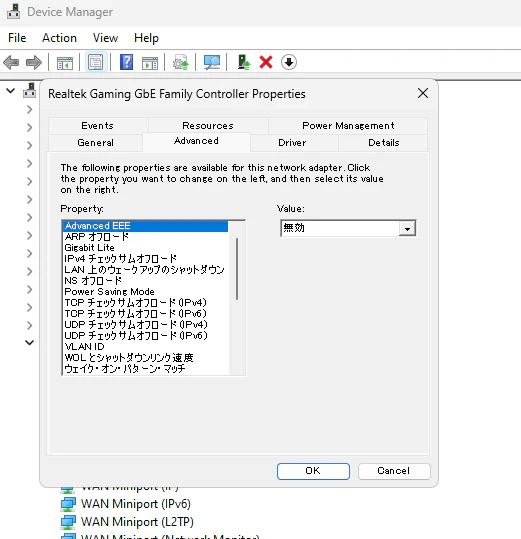
Task: Open the Help menu
Action: tap(146, 38)
